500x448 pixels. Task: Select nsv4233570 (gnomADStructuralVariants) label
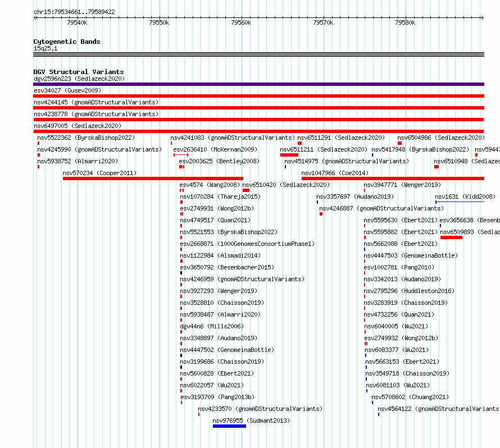click(x=260, y=409)
